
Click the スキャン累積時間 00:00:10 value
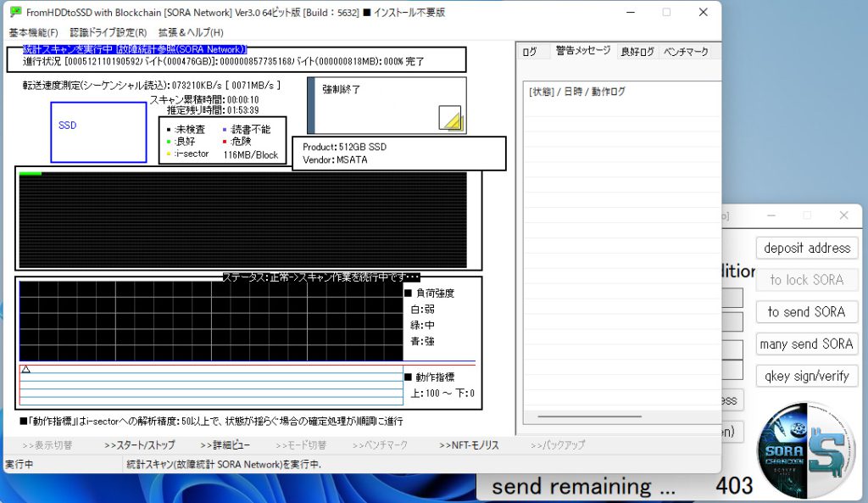pos(243,100)
